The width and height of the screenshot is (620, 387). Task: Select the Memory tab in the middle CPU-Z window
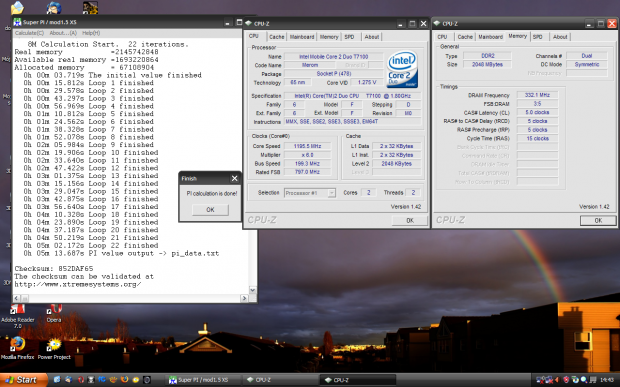[x=329, y=37]
